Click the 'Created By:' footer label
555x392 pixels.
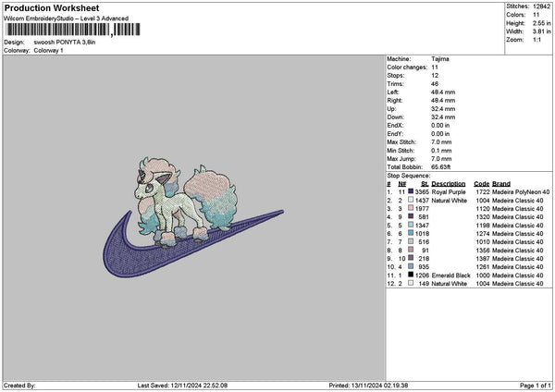[19, 386]
